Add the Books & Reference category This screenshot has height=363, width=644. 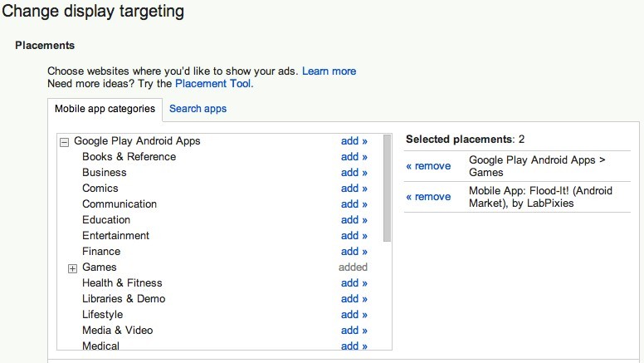pyautogui.click(x=354, y=157)
